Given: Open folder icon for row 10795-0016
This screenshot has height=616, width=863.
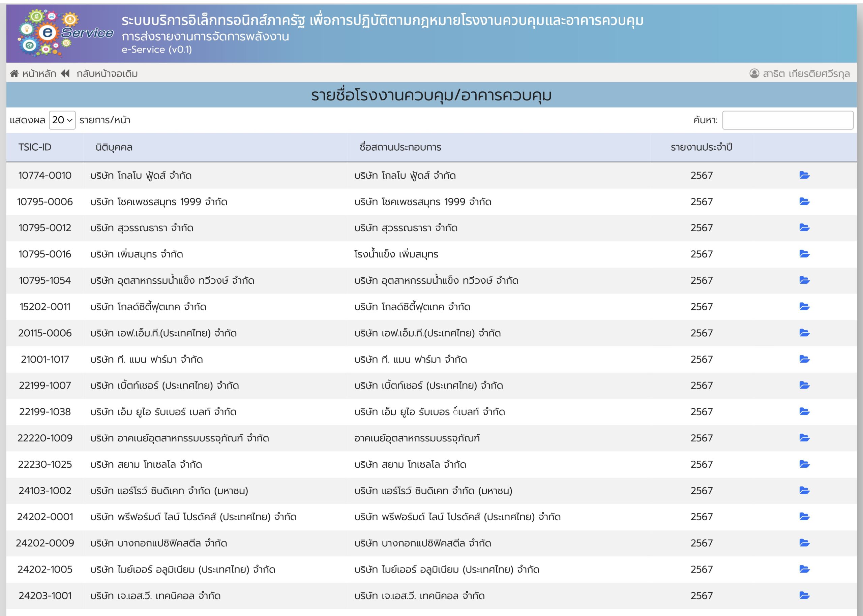Looking at the screenshot, I should 804,254.
